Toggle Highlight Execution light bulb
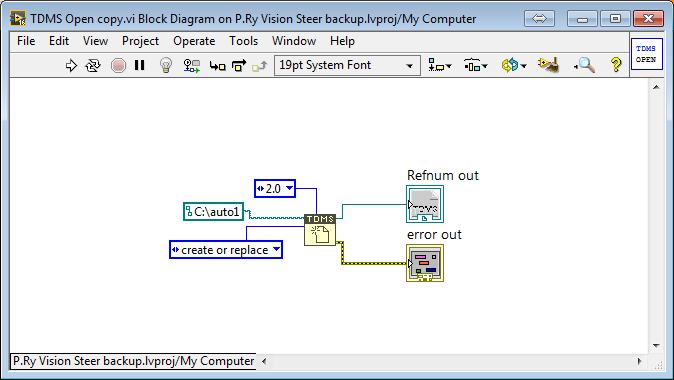 point(166,65)
